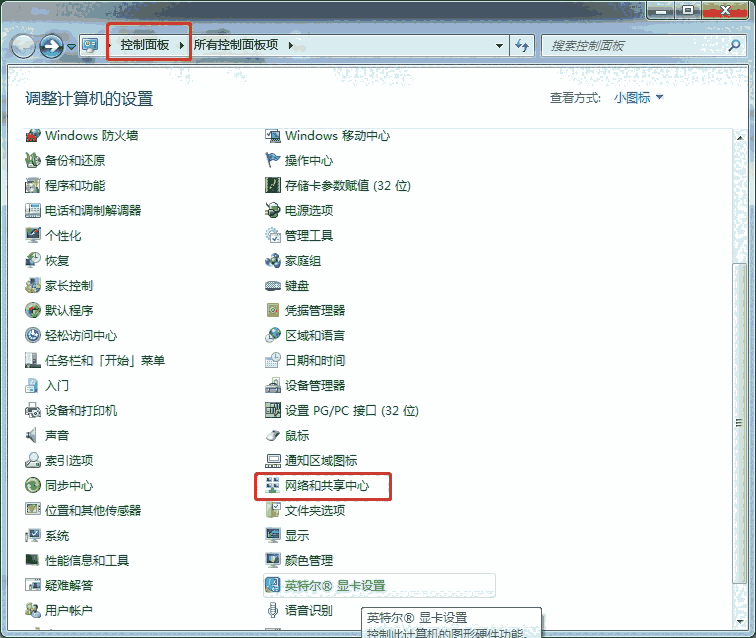Open 电源选项 icon
Screen dimensions: 756x638
[272, 211]
